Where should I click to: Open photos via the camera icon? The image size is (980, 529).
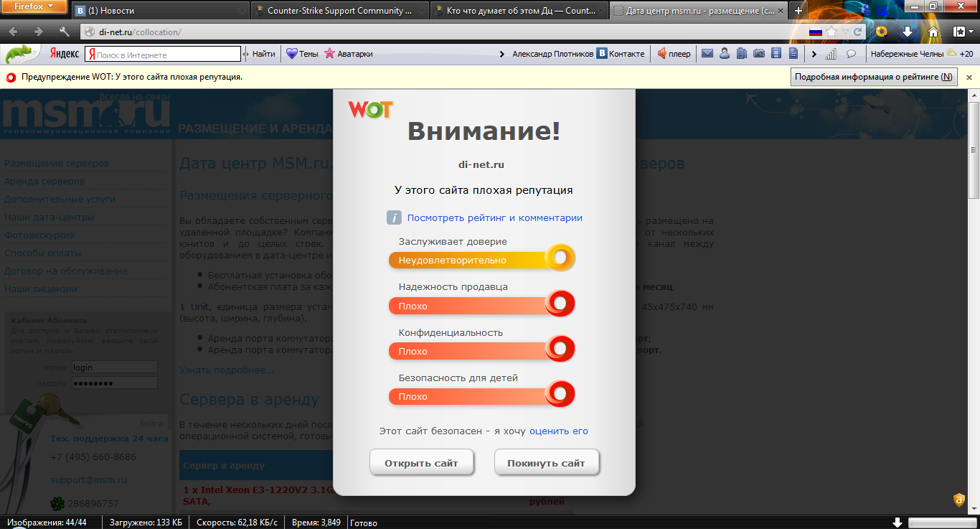click(759, 54)
